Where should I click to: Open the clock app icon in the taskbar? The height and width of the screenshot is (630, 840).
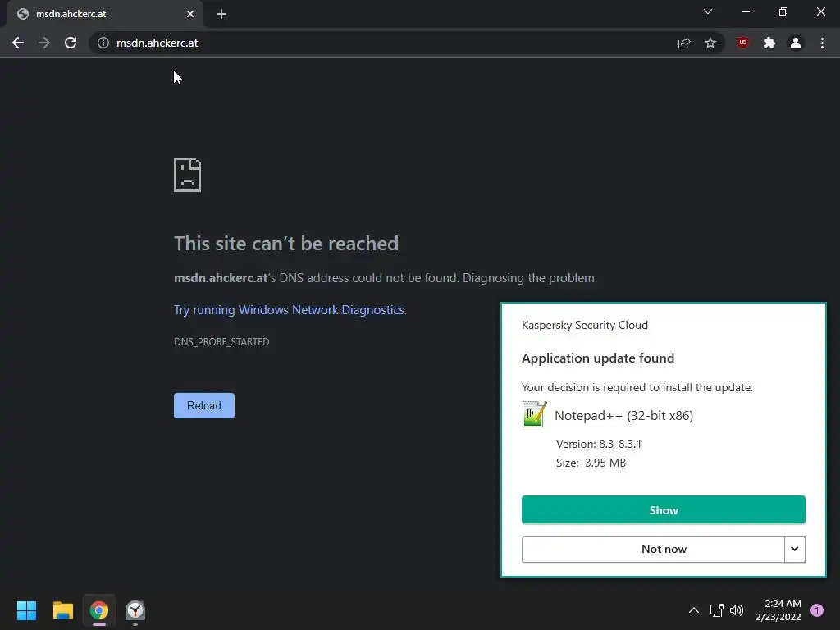135,610
